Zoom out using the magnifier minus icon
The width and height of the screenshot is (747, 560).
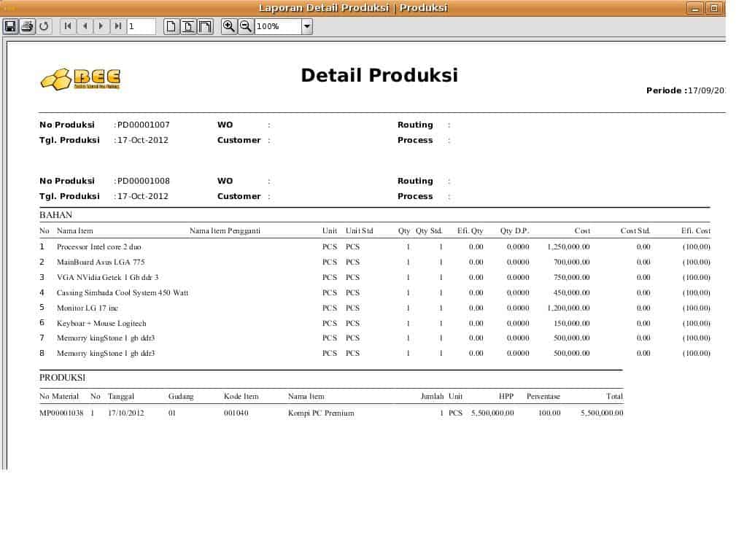point(246,26)
